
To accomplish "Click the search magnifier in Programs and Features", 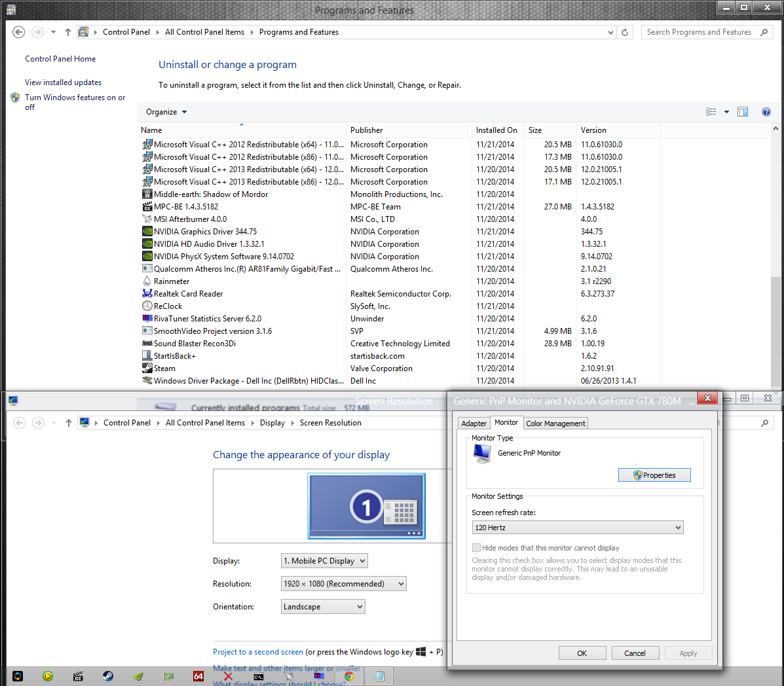I will tap(764, 32).
